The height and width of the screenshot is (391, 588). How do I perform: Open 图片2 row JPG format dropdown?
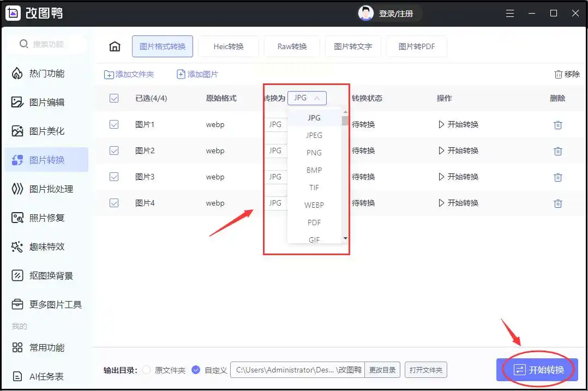[275, 151]
